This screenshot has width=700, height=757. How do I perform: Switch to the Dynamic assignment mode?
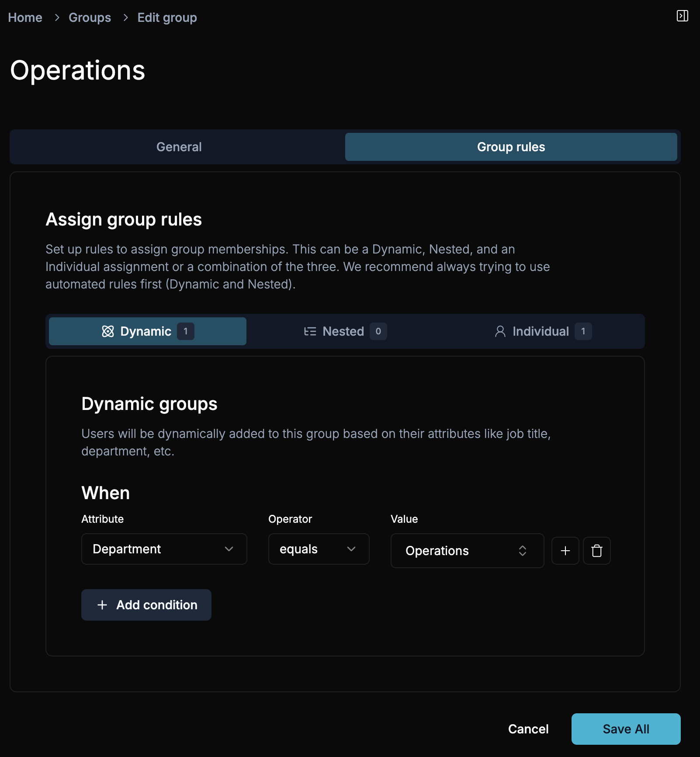coord(147,331)
